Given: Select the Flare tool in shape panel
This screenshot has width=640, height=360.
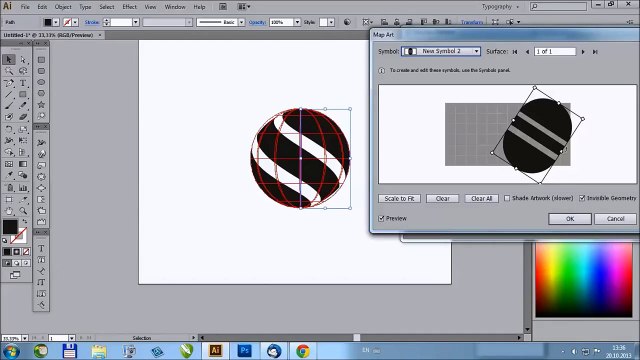Looking at the screenshot, I should click(41, 116).
